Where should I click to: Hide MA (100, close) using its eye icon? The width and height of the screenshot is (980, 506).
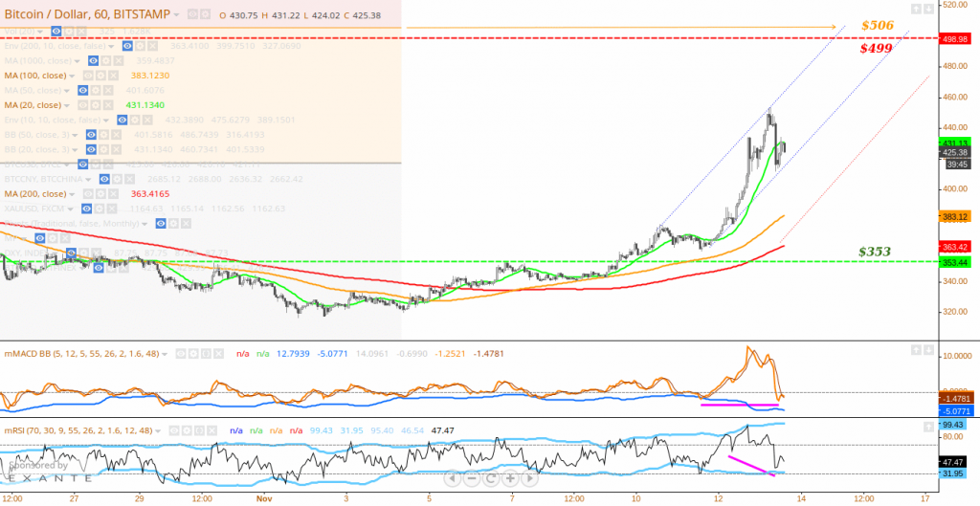88,76
